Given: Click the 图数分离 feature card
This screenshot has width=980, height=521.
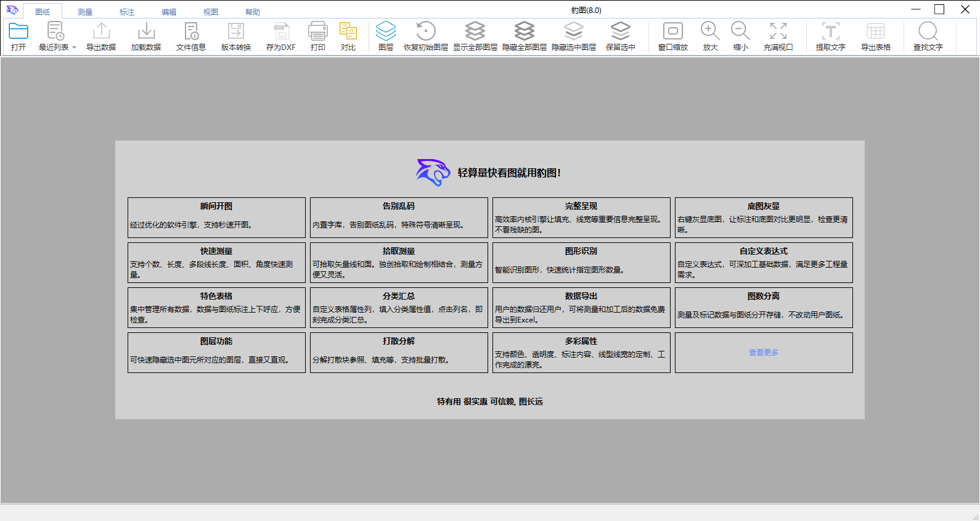Looking at the screenshot, I should (x=764, y=308).
